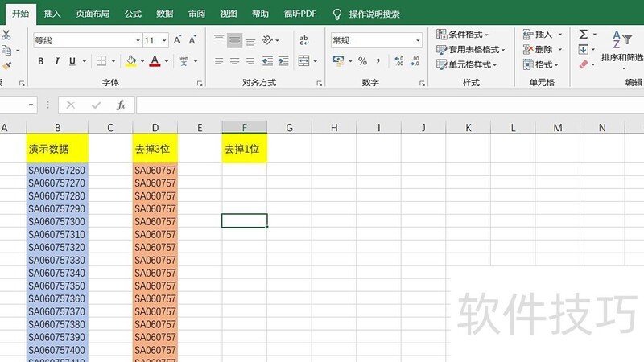Apply the percent style
The image size is (644, 362).
[x=362, y=61]
